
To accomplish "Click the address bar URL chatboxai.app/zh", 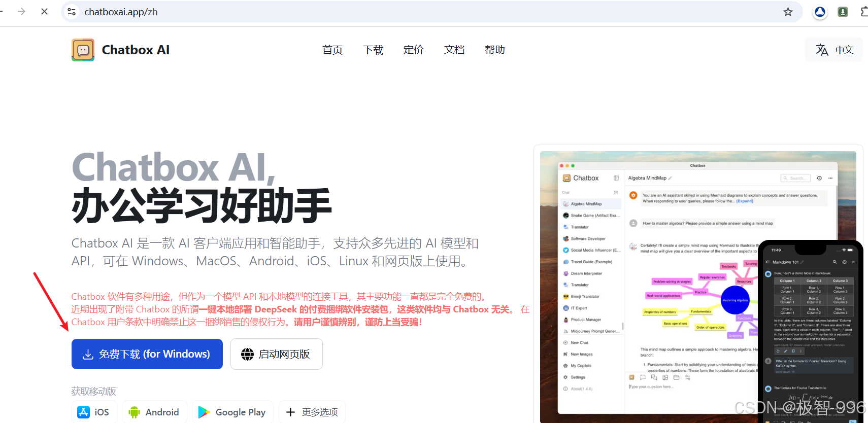I will [121, 12].
